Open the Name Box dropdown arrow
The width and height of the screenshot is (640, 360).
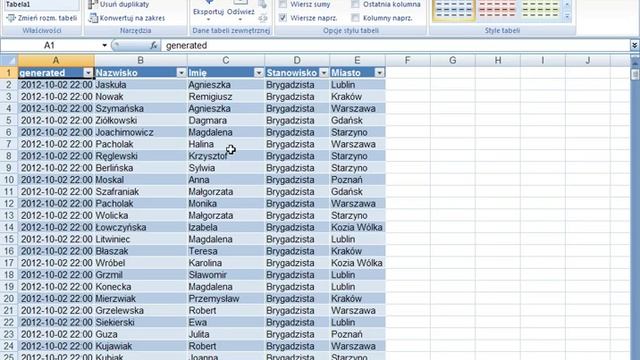point(104,45)
